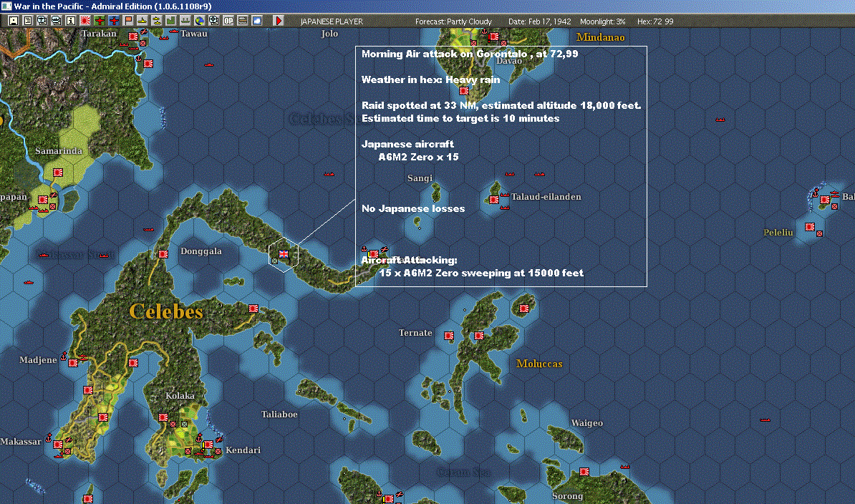This screenshot has height=504, width=855.
Task: Click 'Raid spotted at 33 NM' line
Action: coord(501,105)
